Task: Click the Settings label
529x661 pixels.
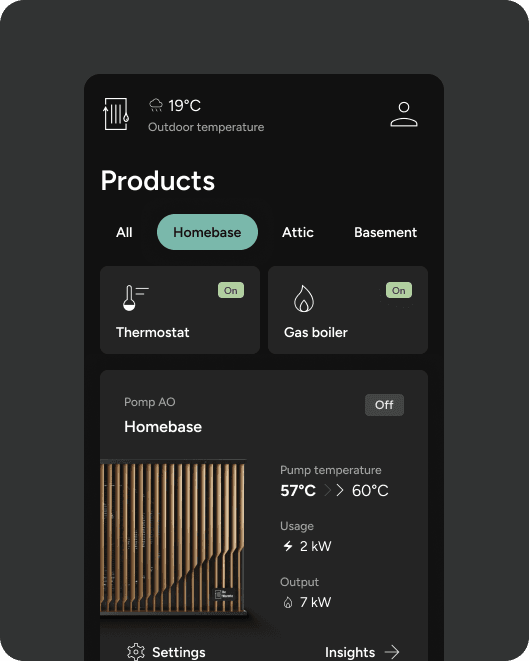Action: [x=179, y=652]
